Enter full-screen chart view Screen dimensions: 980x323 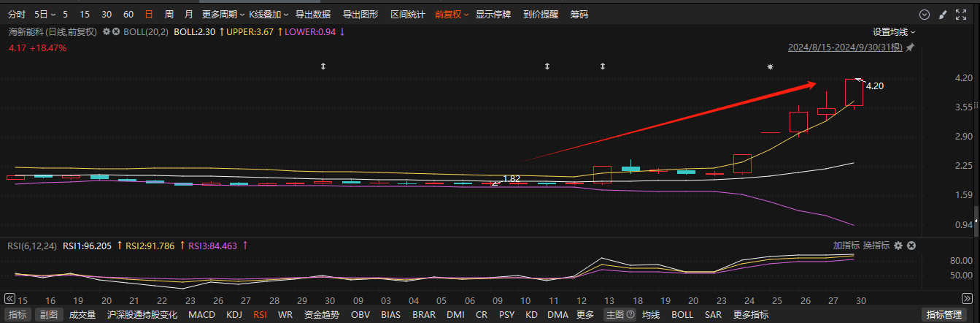pos(960,15)
